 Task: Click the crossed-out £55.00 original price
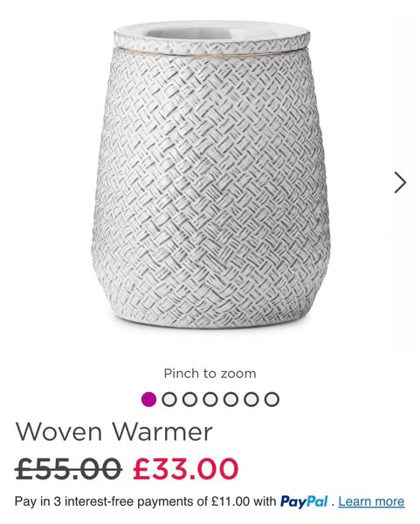pyautogui.click(x=68, y=468)
